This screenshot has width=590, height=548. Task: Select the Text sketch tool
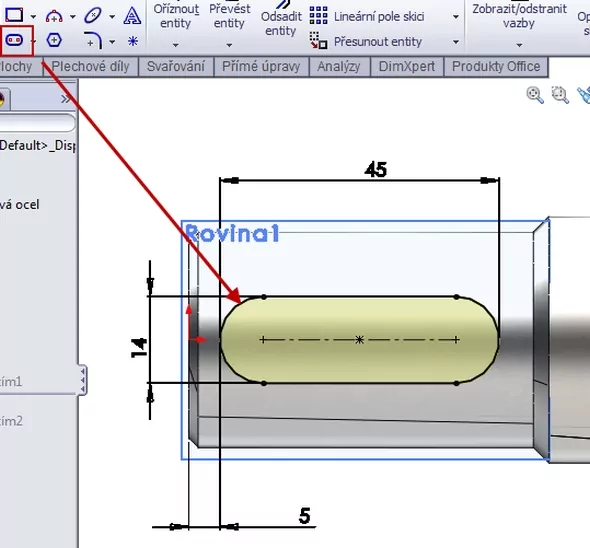click(x=132, y=16)
